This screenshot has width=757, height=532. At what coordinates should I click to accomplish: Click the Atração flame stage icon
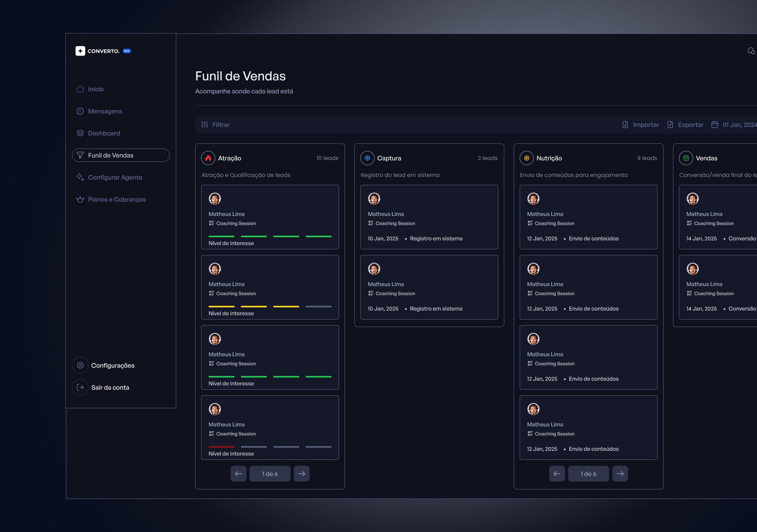pyautogui.click(x=208, y=158)
